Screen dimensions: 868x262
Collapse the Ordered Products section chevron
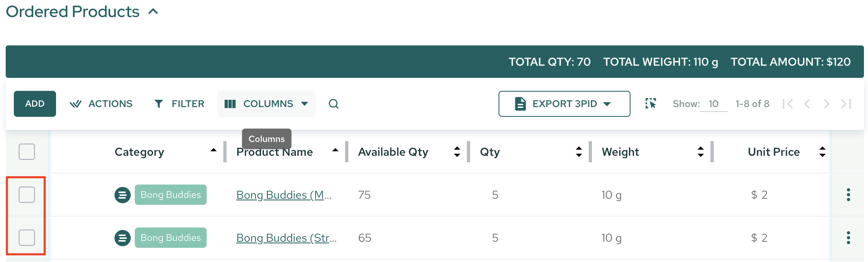tap(153, 12)
